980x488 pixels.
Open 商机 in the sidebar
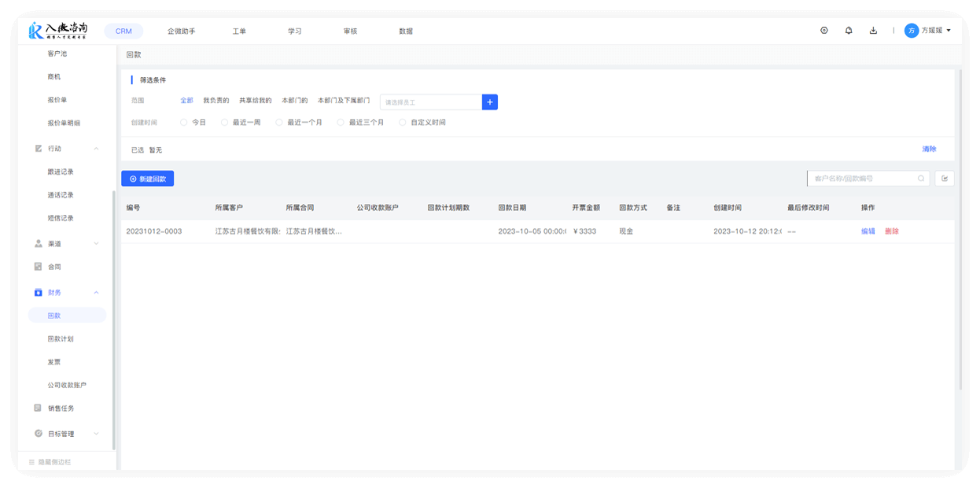[x=54, y=77]
